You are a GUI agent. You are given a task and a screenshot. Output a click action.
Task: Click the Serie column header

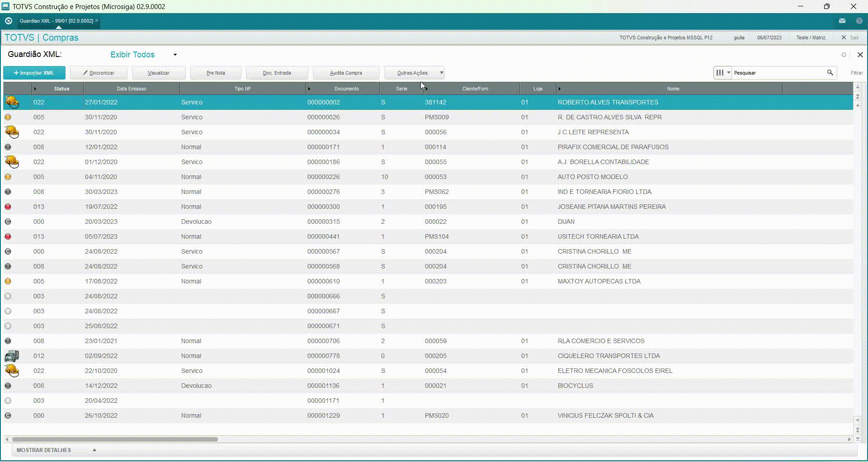point(401,89)
